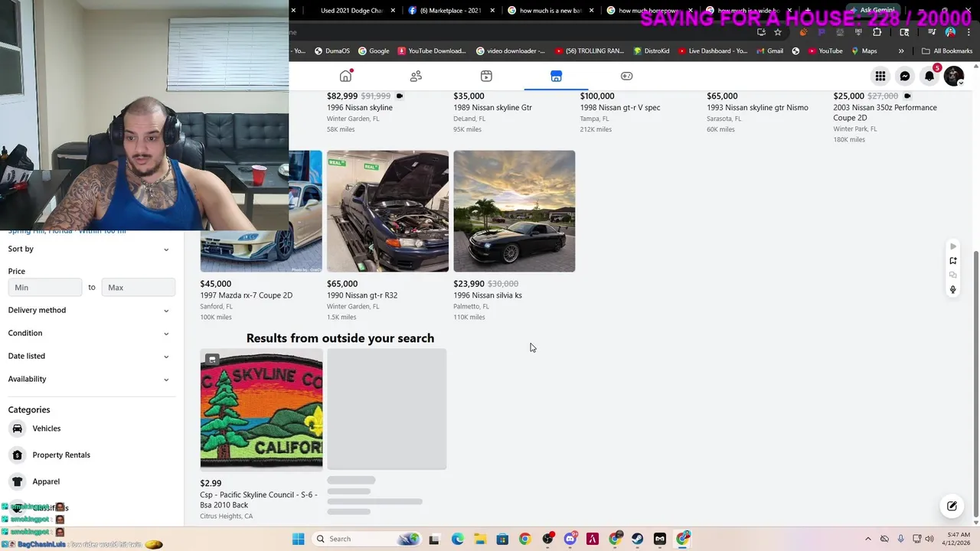The image size is (980, 551).
Task: Open Facebook Home icon
Action: pyautogui.click(x=346, y=76)
